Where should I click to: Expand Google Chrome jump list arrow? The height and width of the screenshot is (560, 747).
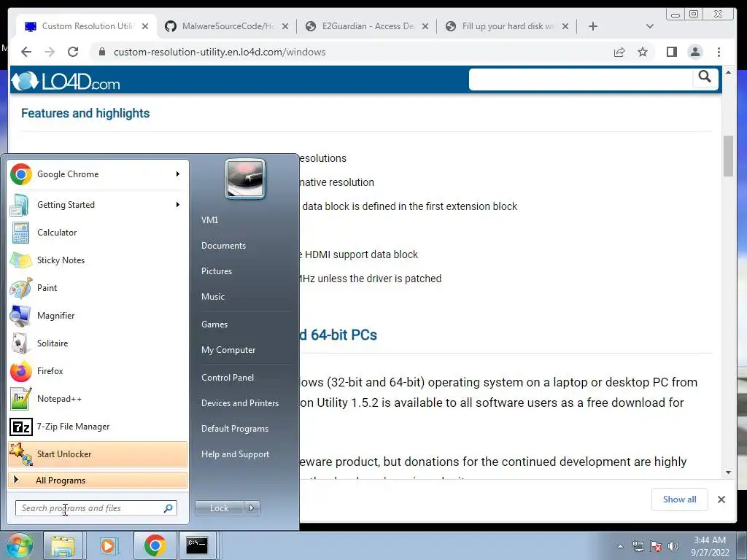[x=178, y=174]
